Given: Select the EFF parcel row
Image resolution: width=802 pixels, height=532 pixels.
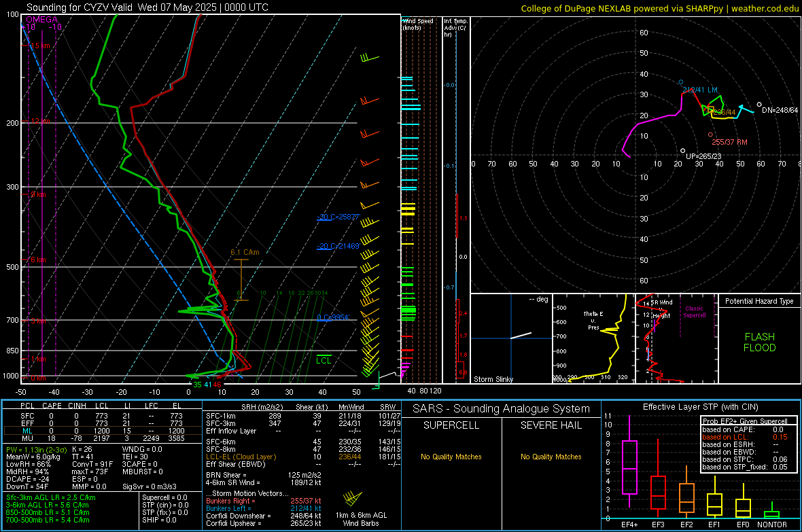Looking at the screenshot, I should pyautogui.click(x=103, y=423).
